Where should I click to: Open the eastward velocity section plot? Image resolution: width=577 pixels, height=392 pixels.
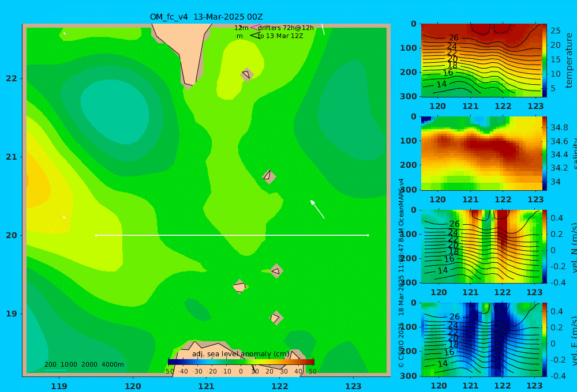pyautogui.click(x=481, y=340)
